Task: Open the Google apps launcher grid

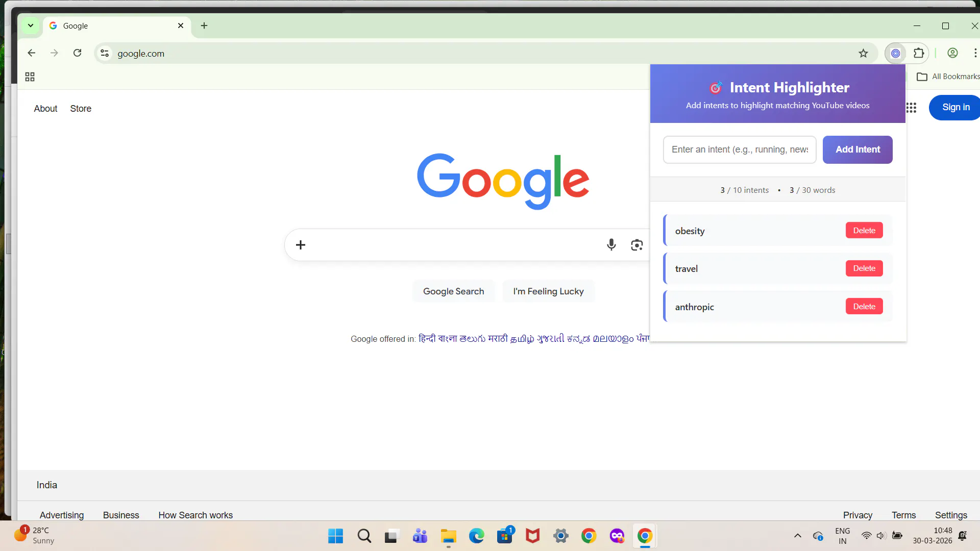Action: pyautogui.click(x=911, y=108)
